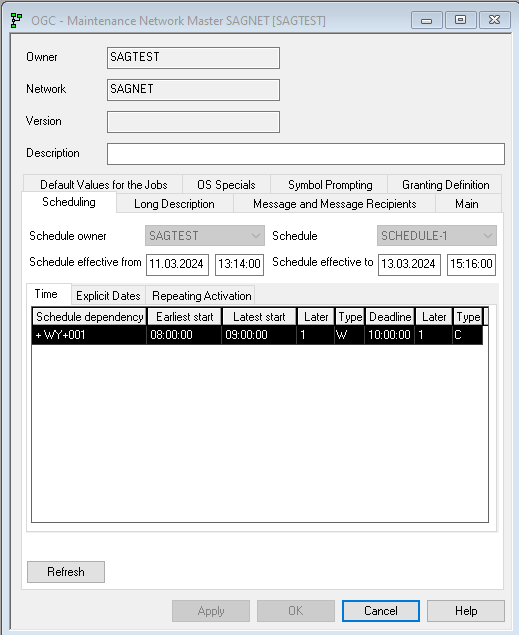This screenshot has width=519, height=635.
Task: Click the Owner field with SAGTEST
Action: (194, 58)
